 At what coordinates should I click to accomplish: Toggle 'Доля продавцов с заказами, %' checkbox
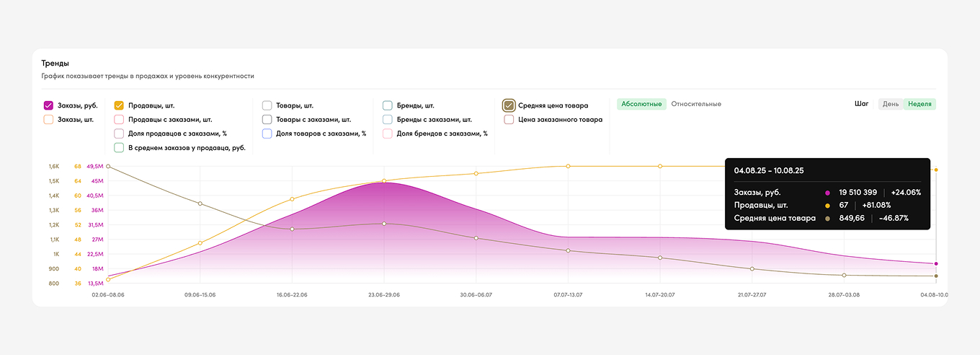pos(120,133)
